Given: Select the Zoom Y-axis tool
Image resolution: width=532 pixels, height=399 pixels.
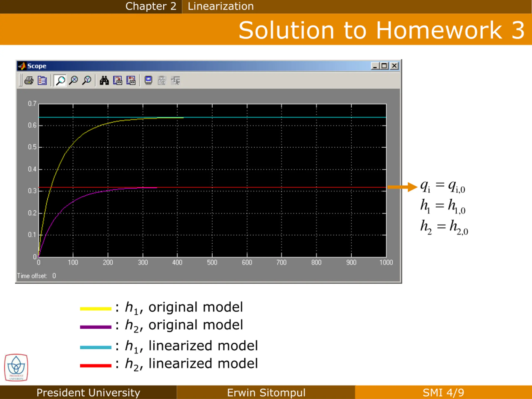Looking at the screenshot, I should pos(87,80).
